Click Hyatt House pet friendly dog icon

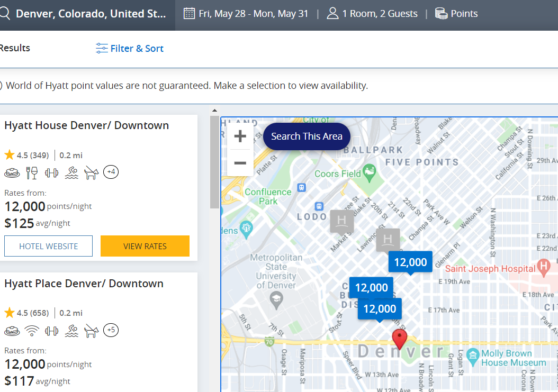pos(91,173)
